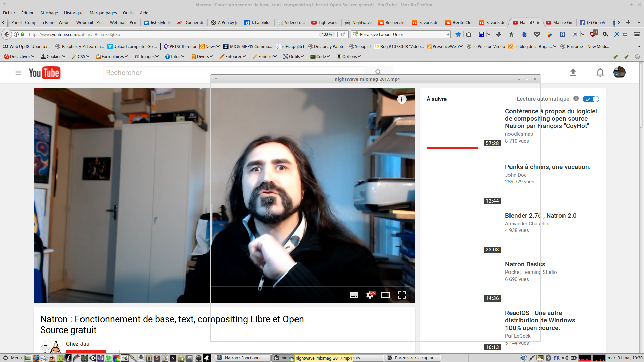Open YouTube video settings gear icon
This screenshot has width=644, height=362.
(370, 295)
